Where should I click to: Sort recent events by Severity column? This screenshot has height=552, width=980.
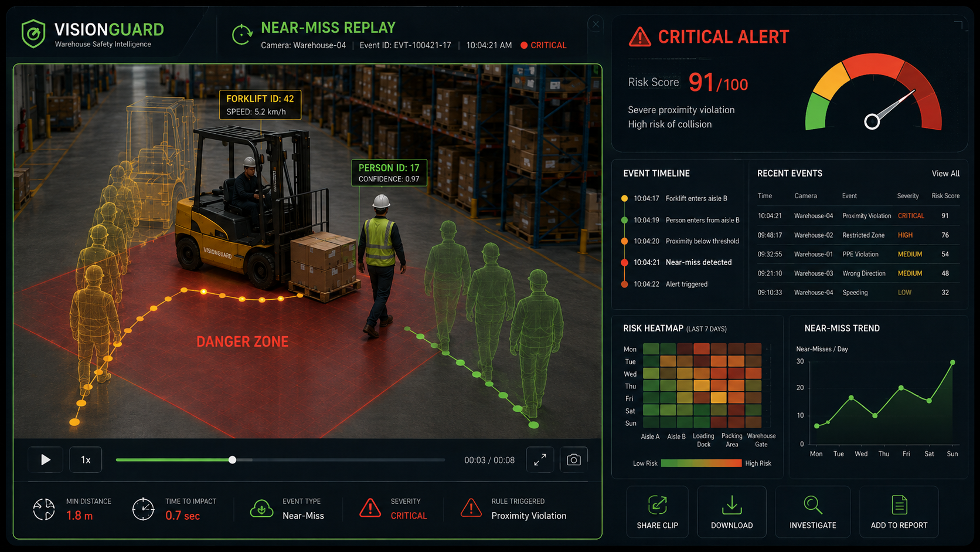pyautogui.click(x=908, y=196)
